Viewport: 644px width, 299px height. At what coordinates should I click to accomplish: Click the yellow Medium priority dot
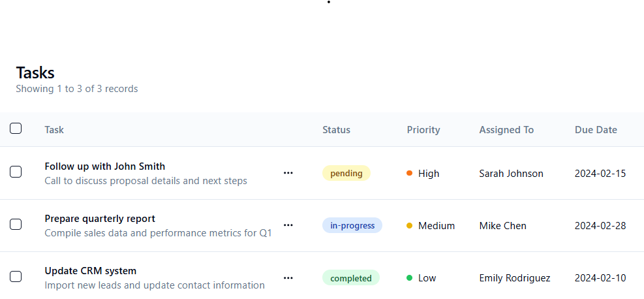[x=409, y=225]
